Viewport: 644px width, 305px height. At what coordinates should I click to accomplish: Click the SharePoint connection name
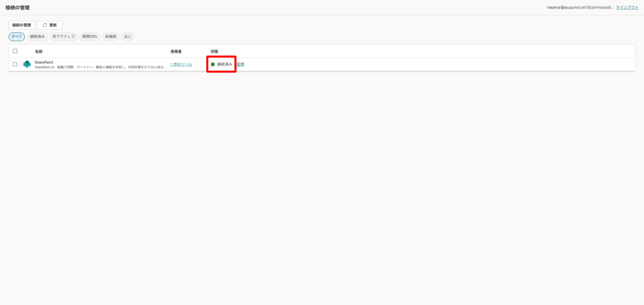coord(44,62)
